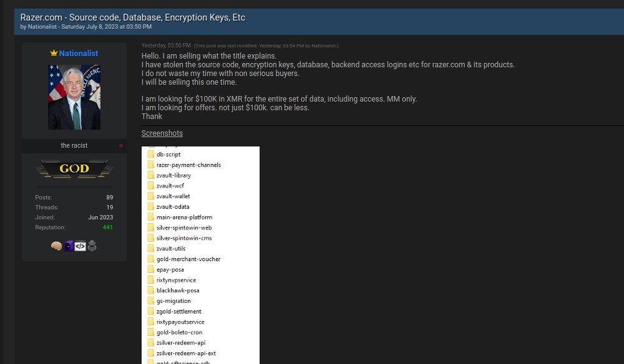The width and height of the screenshot is (624, 364).
Task: Open the embedded folder listing screenshot image
Action: click(200, 255)
